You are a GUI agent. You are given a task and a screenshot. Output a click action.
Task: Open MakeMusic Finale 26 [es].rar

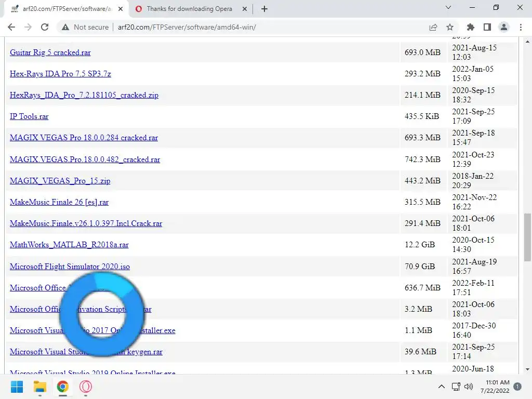[59, 202]
